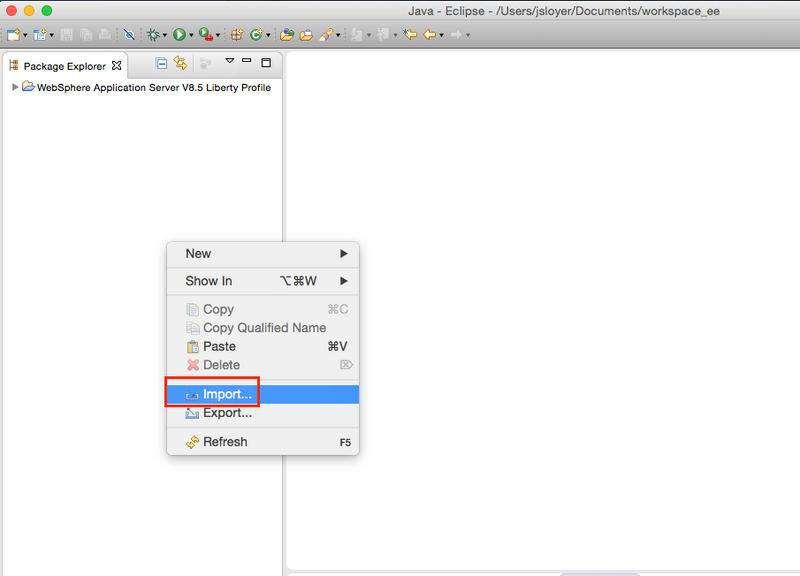
Task: Click the Save floppy disk icon
Action: pos(66,35)
